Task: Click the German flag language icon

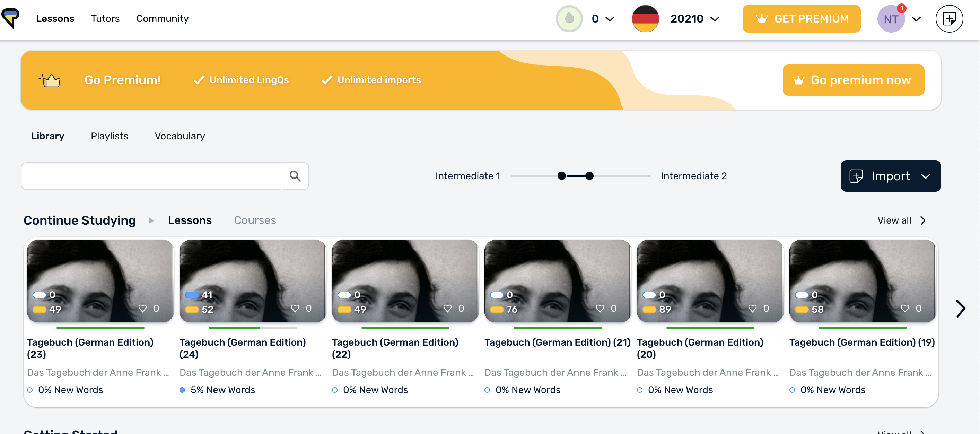Action: point(645,18)
